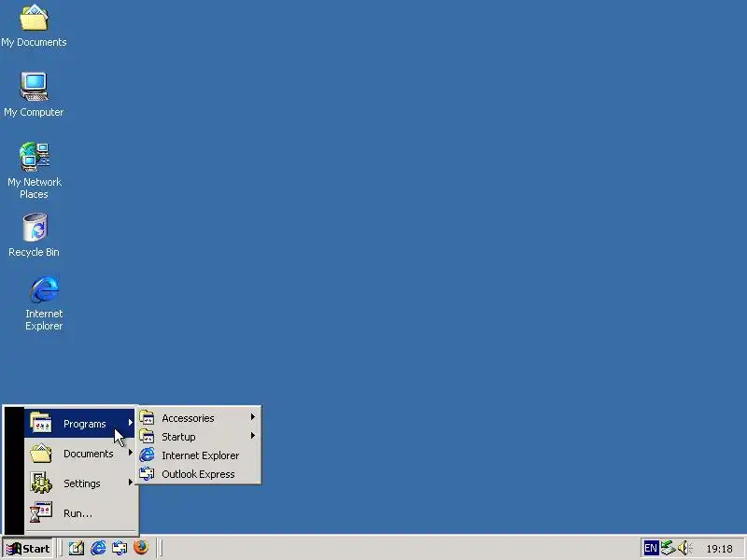Image resolution: width=747 pixels, height=560 pixels.
Task: Click the network connection tray icon
Action: [x=668, y=548]
